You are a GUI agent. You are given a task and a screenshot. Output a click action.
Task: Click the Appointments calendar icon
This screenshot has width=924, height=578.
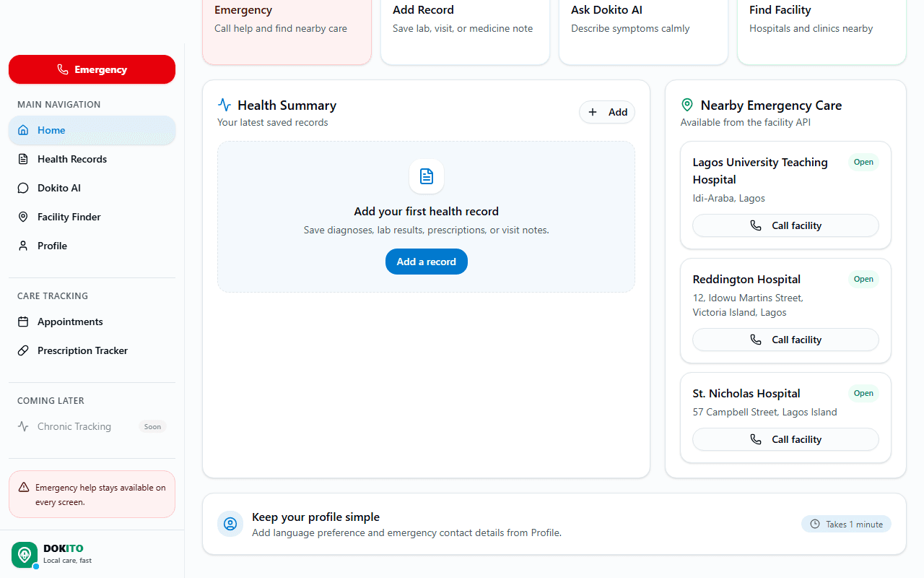(x=23, y=322)
